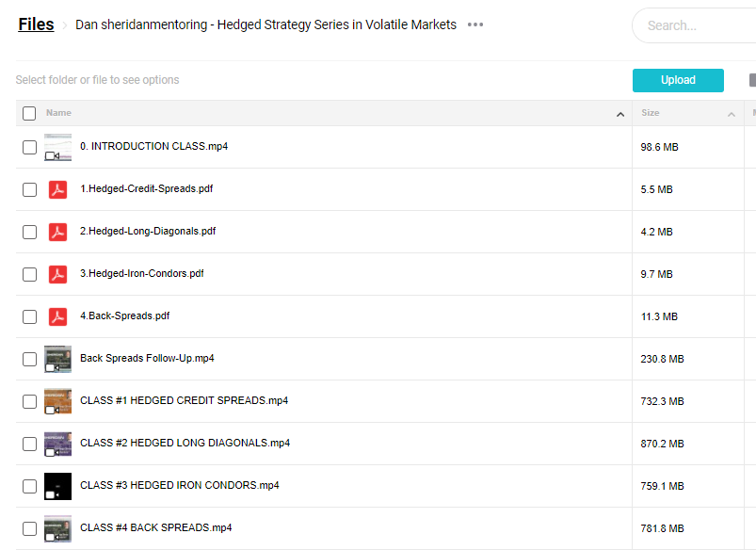Select Back Spreads Follow-Up.mp4 via its checkbox
This screenshot has width=756, height=550.
[29, 359]
